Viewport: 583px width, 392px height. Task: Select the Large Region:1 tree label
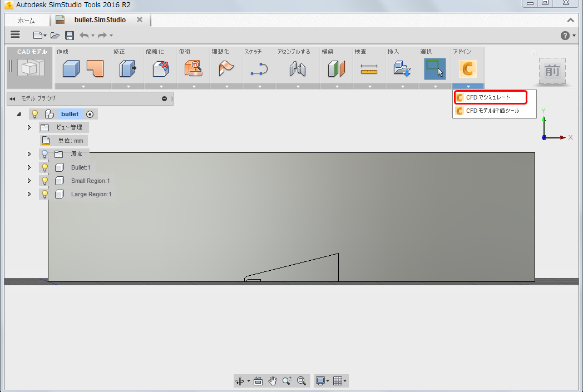point(91,194)
